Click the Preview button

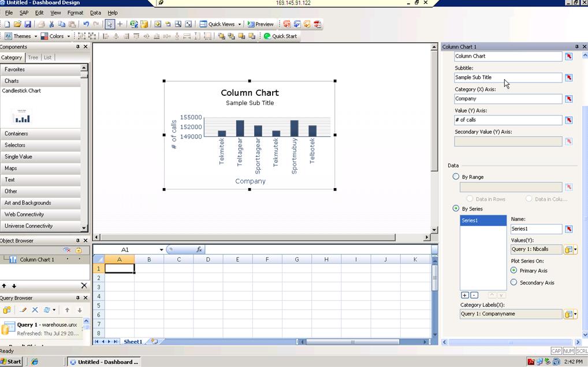(260, 24)
